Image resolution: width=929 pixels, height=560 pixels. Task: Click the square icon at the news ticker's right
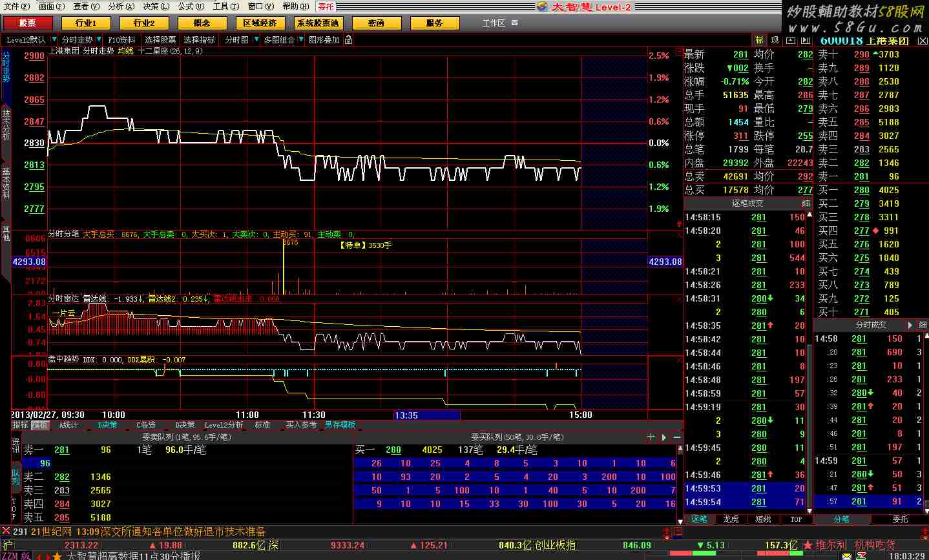(x=678, y=533)
